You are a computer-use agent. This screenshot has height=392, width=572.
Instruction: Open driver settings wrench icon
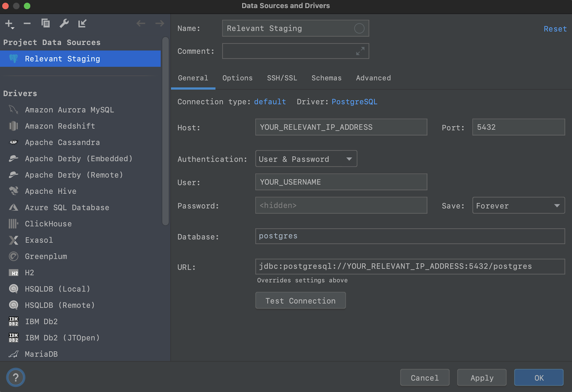click(64, 23)
